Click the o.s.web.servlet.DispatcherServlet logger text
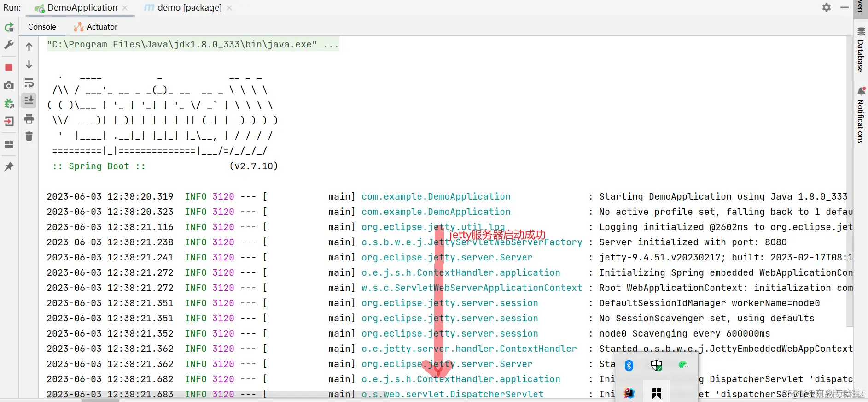 (453, 394)
